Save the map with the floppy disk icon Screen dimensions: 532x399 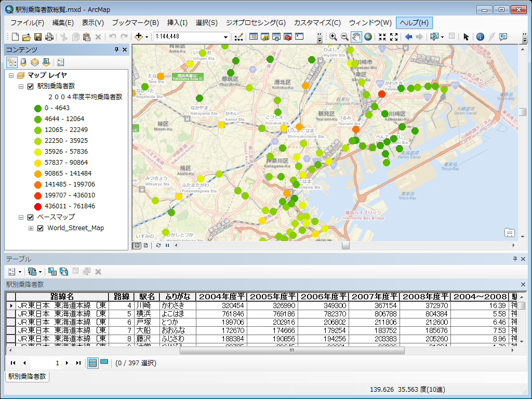click(x=38, y=37)
